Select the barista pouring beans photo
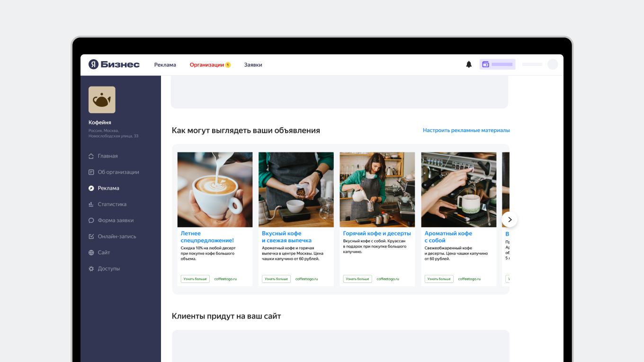Screen dimensions: 644x362 [x=296, y=190]
